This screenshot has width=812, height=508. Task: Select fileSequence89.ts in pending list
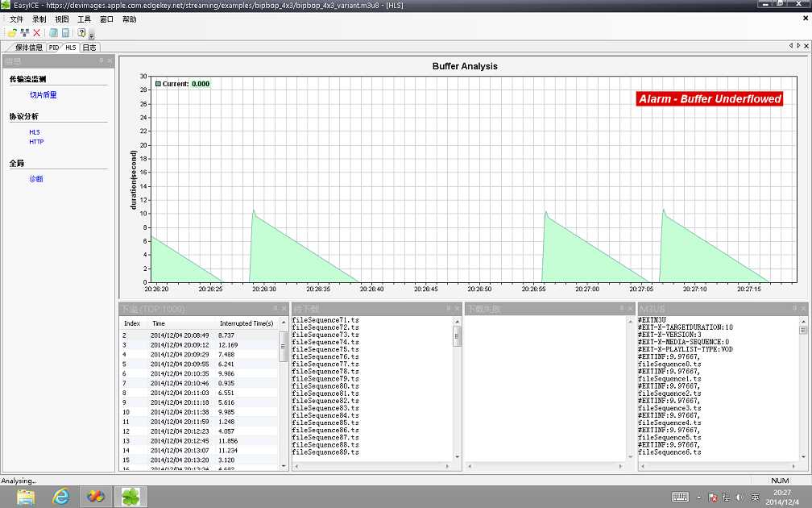coord(325,452)
